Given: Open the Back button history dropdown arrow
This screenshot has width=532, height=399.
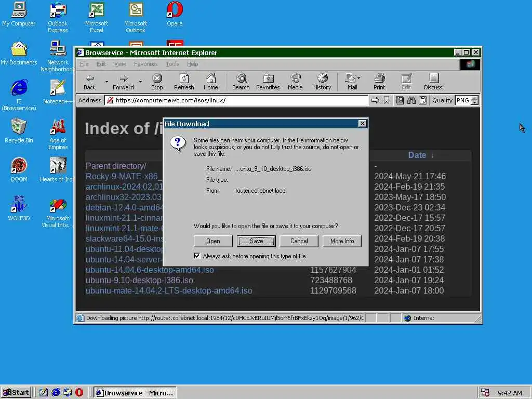Looking at the screenshot, I should pos(107,82).
